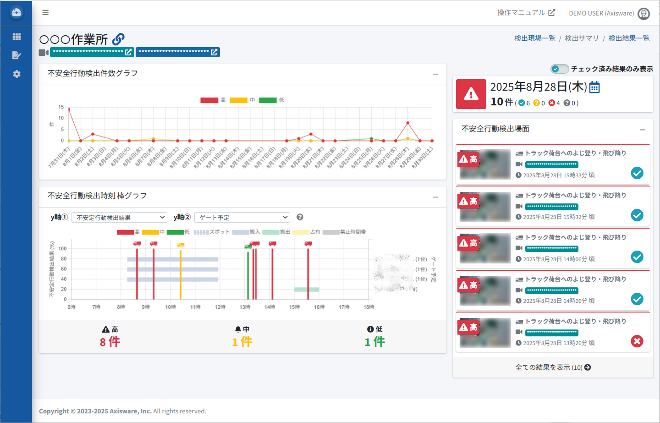Select the green 低 bar near 13時
The width and height of the screenshot is (660, 423).
[248, 275]
